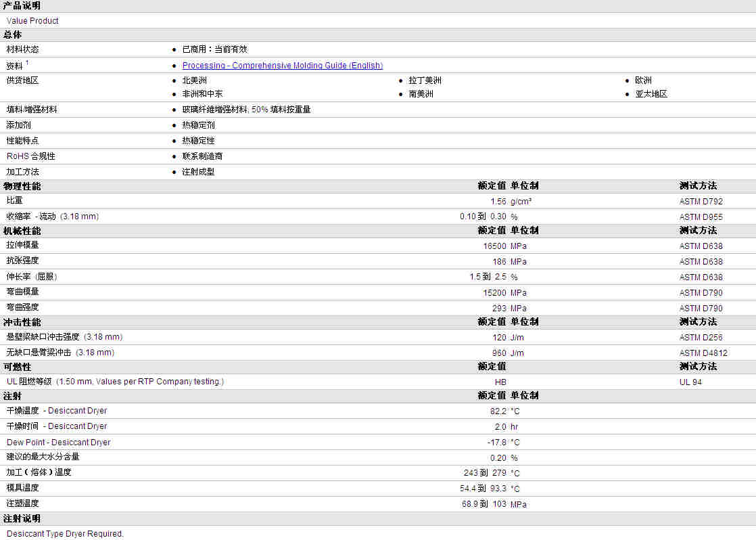The width and height of the screenshot is (756, 540).
Task: Click the '北美洲' region entry
Action: [194, 81]
